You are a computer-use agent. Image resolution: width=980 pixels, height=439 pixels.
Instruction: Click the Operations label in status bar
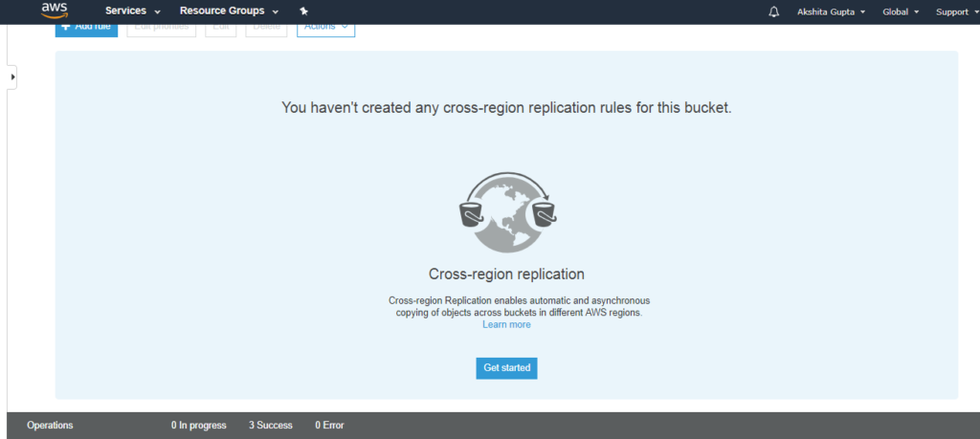(x=50, y=426)
